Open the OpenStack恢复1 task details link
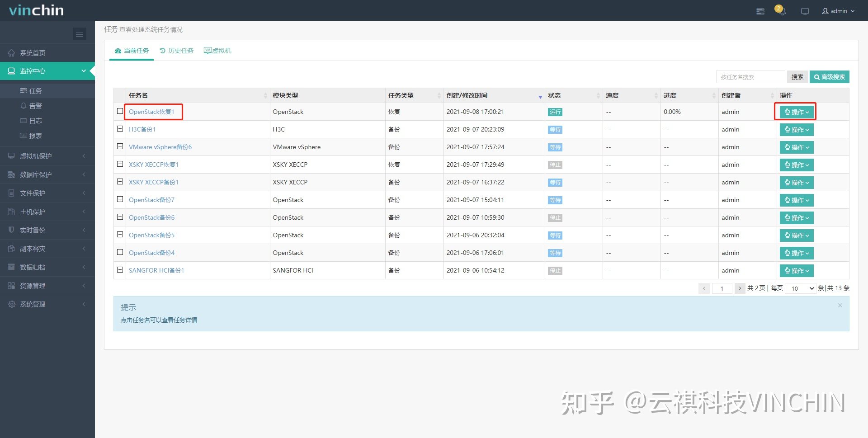This screenshot has width=868, height=438. [x=152, y=111]
